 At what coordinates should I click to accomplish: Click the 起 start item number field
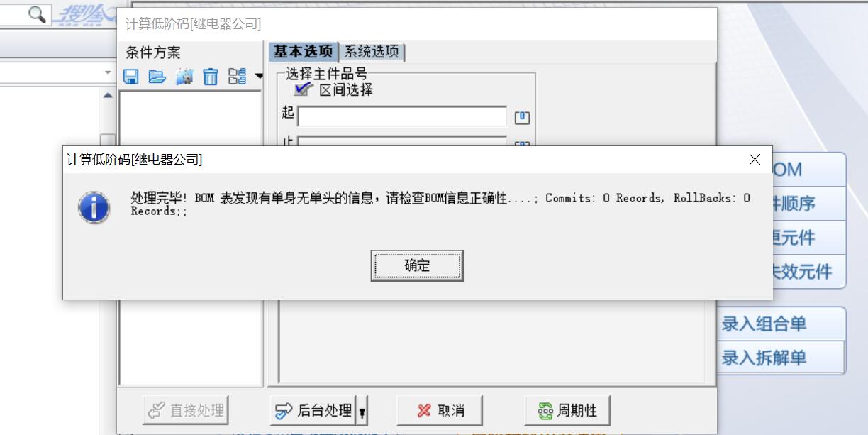click(402, 116)
